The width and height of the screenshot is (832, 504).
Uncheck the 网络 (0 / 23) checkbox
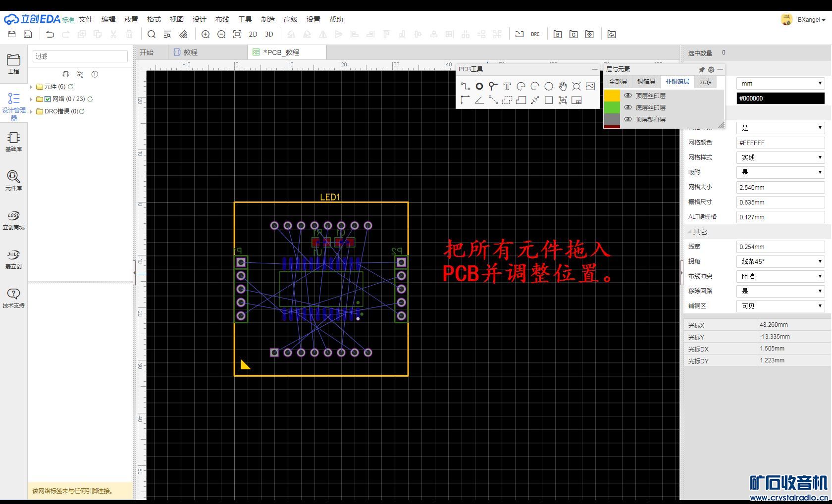[x=48, y=99]
